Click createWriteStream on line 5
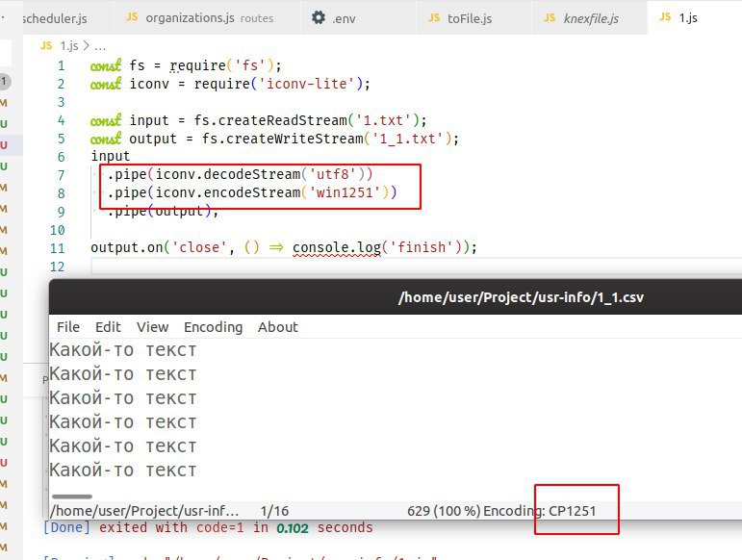Image resolution: width=742 pixels, height=560 pixels. click(x=294, y=139)
